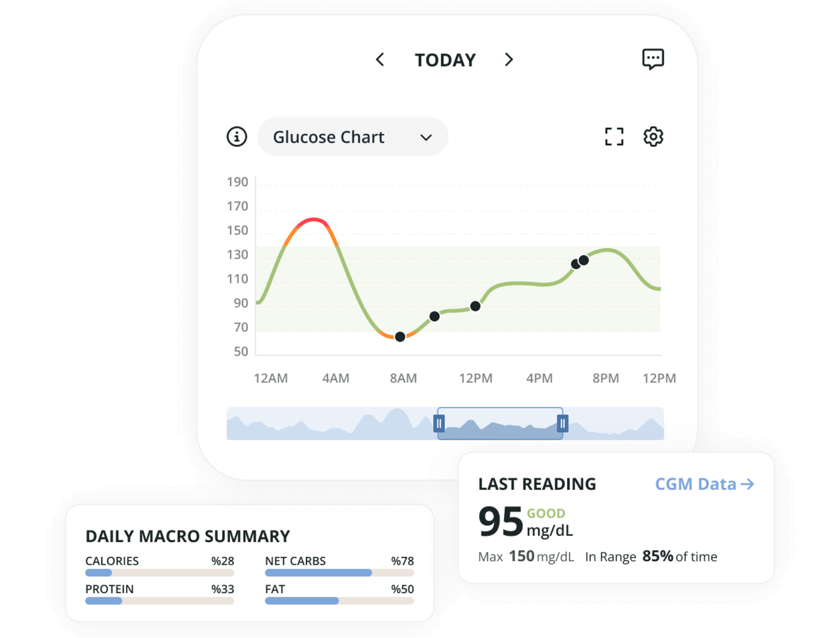Image resolution: width=840 pixels, height=638 pixels.
Task: Click the Daily Macro Summary heading
Action: 187,536
